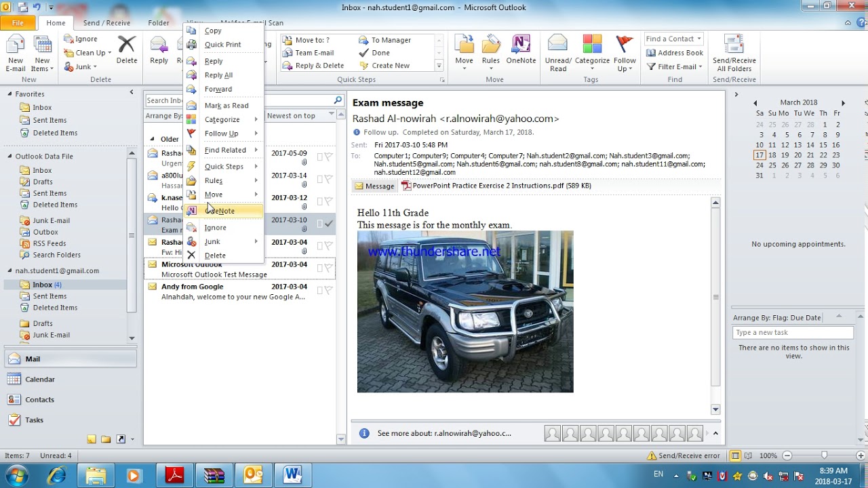Collapse the Older message group
The width and height of the screenshot is (868, 488).
[152, 140]
